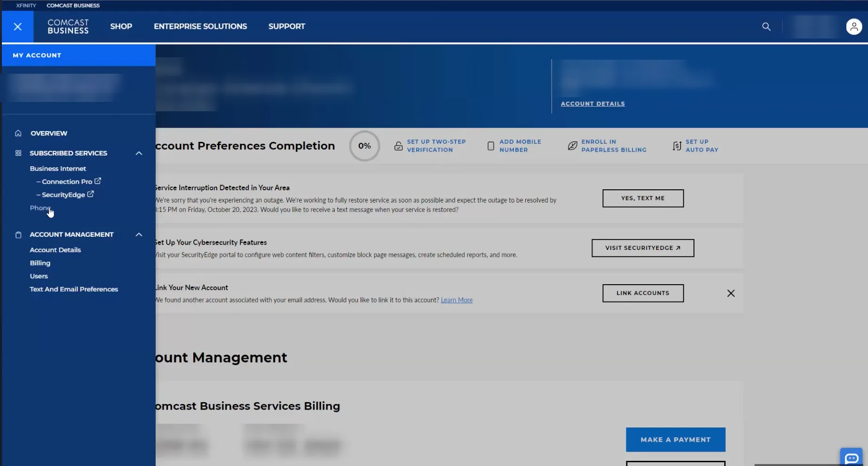The image size is (868, 466).
Task: Click the Subscribed Services grid icon
Action: (18, 153)
